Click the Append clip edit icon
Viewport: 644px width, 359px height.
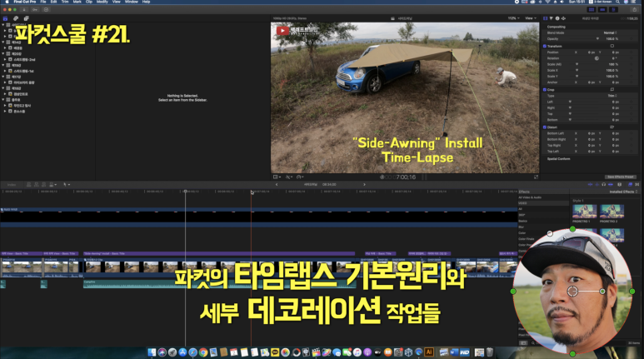coord(44,185)
